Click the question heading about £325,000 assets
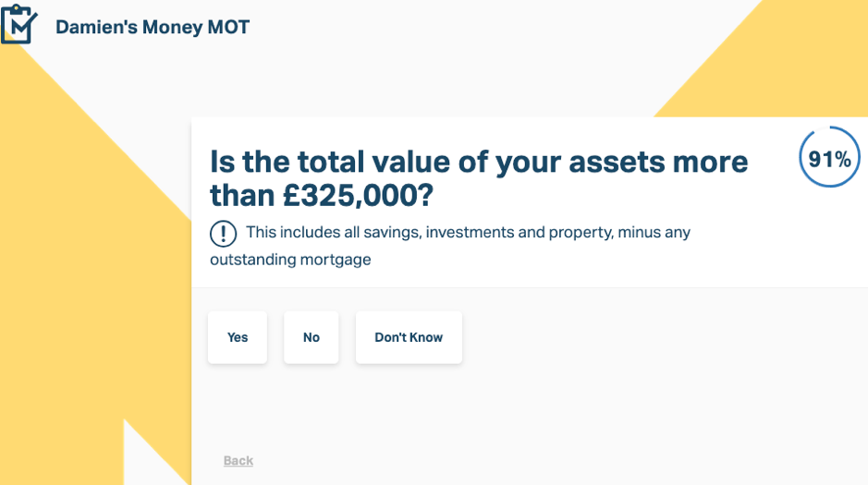This screenshot has height=485, width=868. coord(479,178)
